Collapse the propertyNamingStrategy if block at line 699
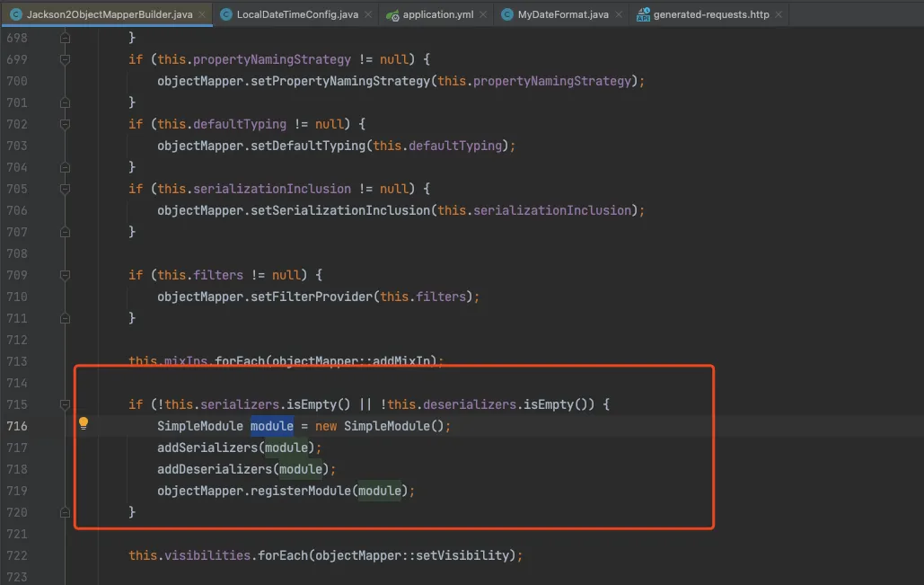Viewport: 924px width, 585px height. [x=65, y=59]
